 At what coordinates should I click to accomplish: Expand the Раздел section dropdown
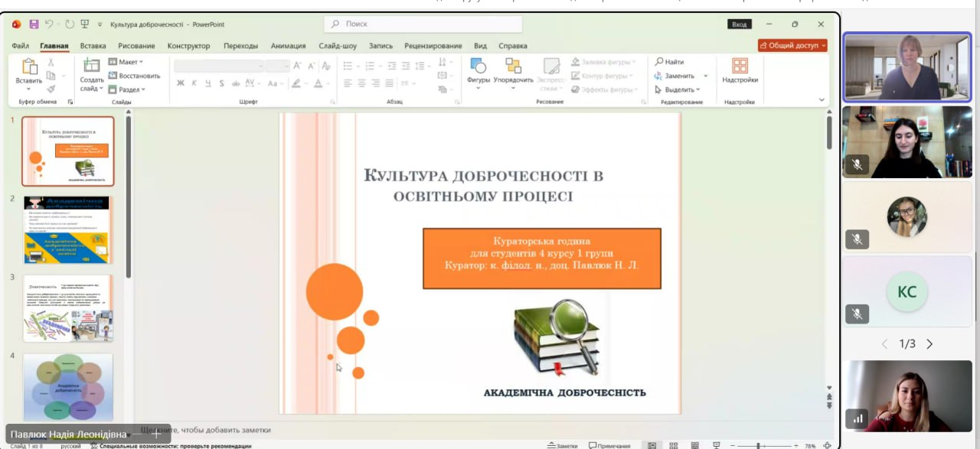coord(127,89)
